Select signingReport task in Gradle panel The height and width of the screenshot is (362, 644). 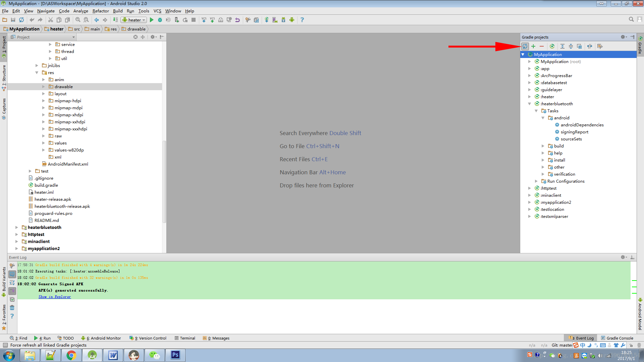tap(574, 132)
